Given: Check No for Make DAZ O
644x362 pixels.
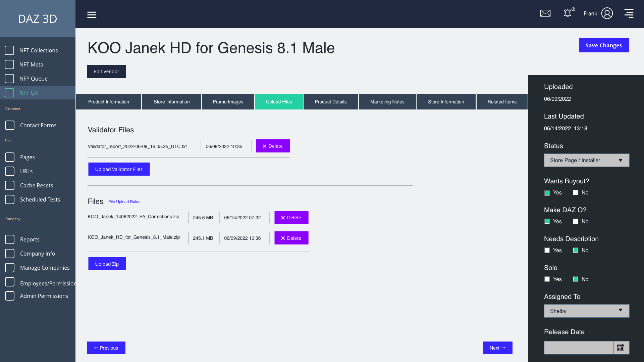Looking at the screenshot, I should (x=576, y=221).
